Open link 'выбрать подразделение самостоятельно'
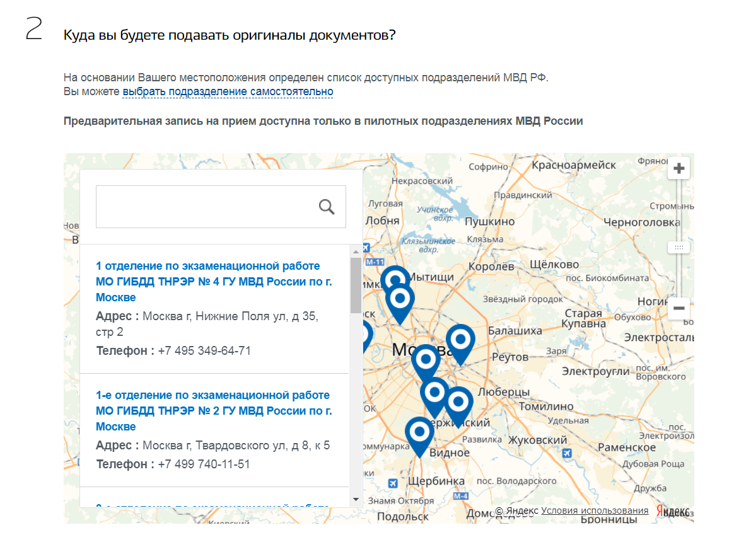 pyautogui.click(x=228, y=92)
